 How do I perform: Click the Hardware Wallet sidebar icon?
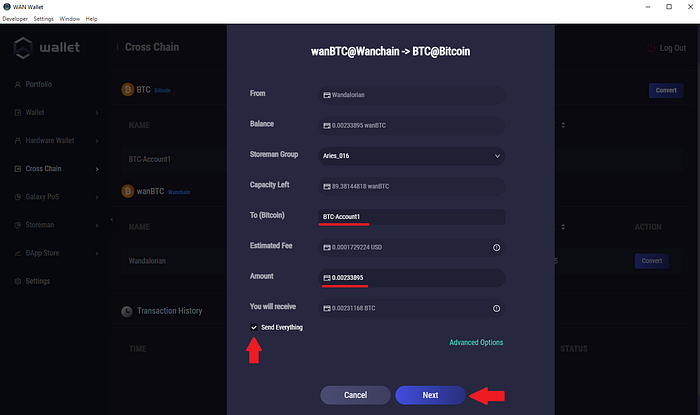[x=18, y=141]
